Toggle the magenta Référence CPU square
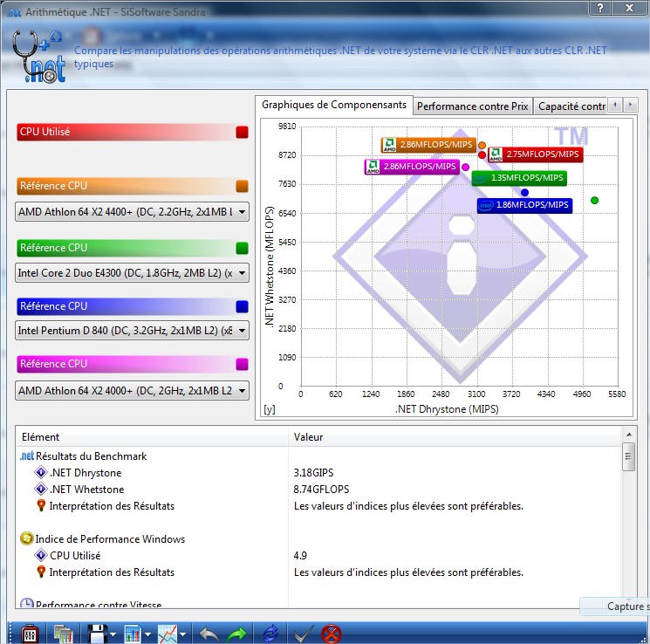 tap(242, 364)
